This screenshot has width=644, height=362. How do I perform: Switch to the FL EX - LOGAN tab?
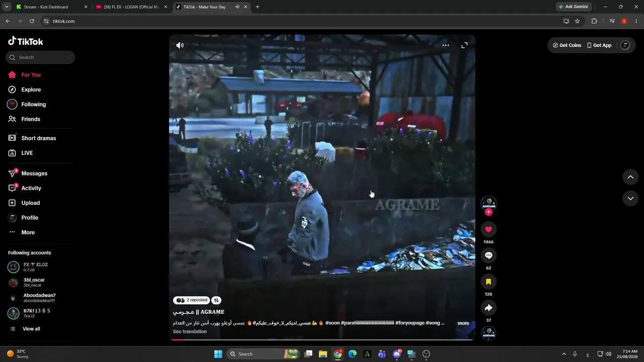131,7
